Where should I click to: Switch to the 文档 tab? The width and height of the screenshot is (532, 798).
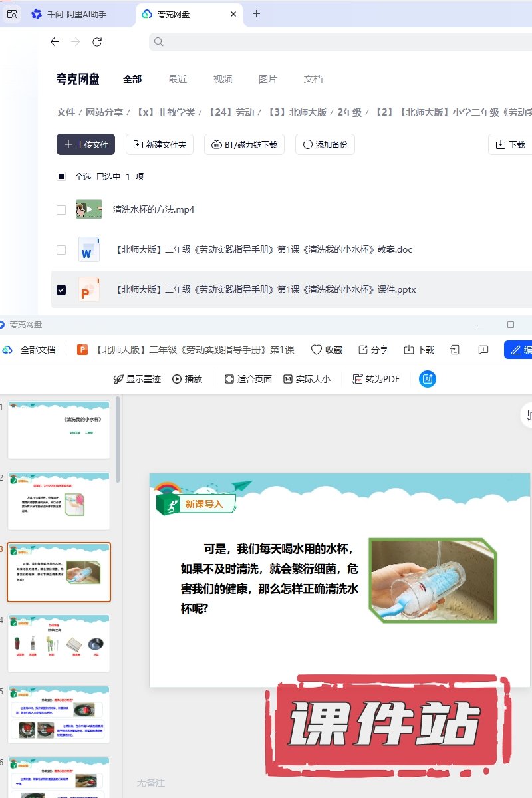coord(313,79)
